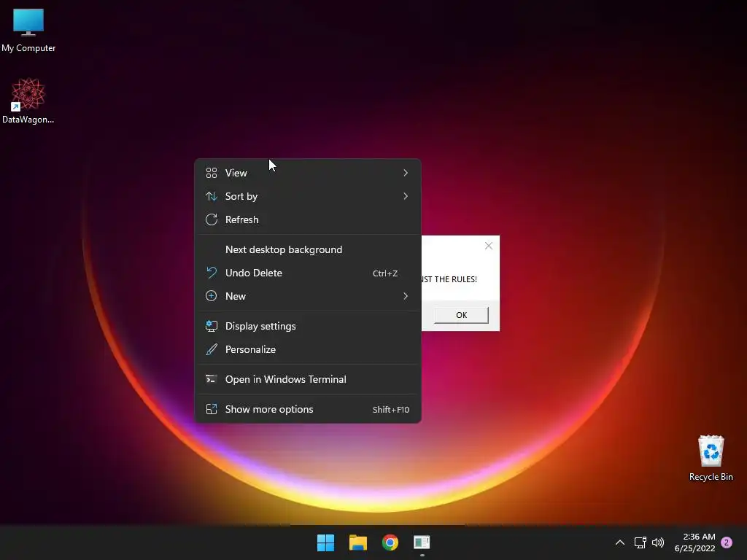Viewport: 747px width, 560px height.
Task: Choose View in the context menu
Action: point(308,173)
